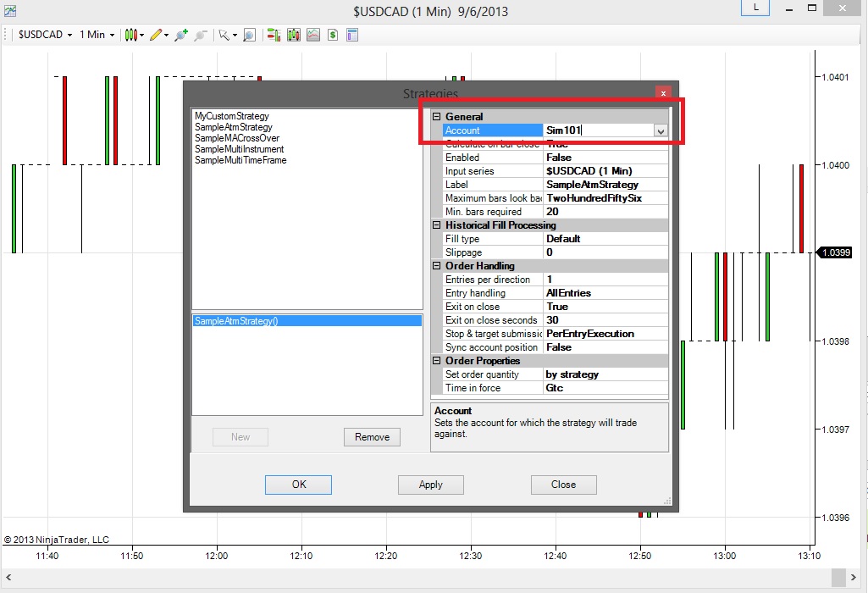Screen dimensions: 868x593
Task: Click Entries per direction value 1
Action: pyautogui.click(x=606, y=280)
